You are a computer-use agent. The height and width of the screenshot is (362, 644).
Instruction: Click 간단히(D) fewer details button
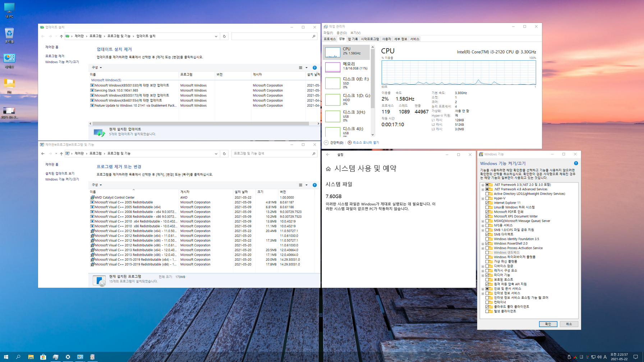tap(333, 143)
